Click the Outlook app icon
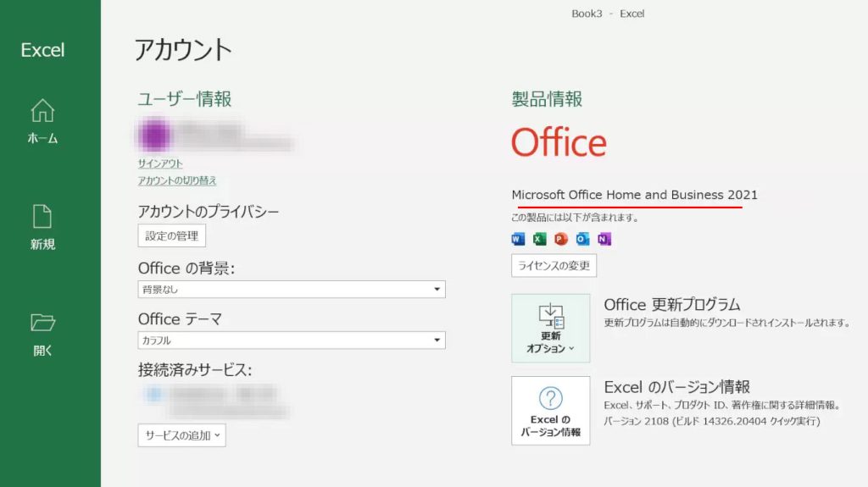This screenshot has width=868, height=487. 582,240
